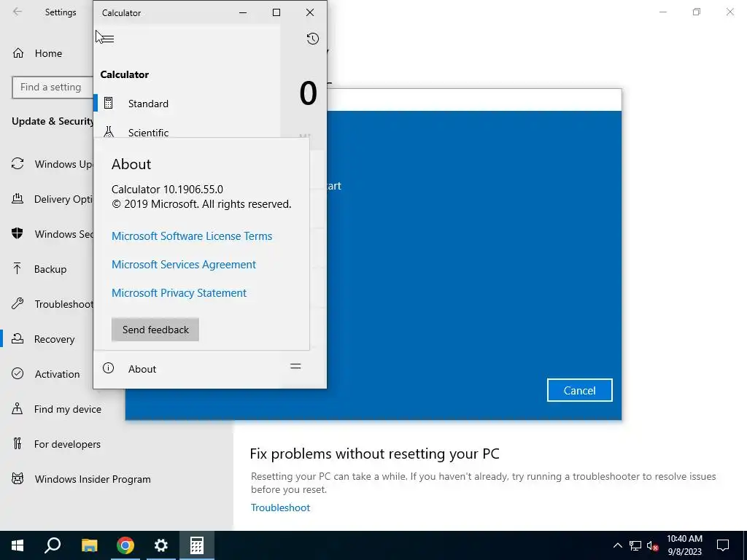The width and height of the screenshot is (747, 560).
Task: Open the notification Action Center
Action: click(x=723, y=545)
